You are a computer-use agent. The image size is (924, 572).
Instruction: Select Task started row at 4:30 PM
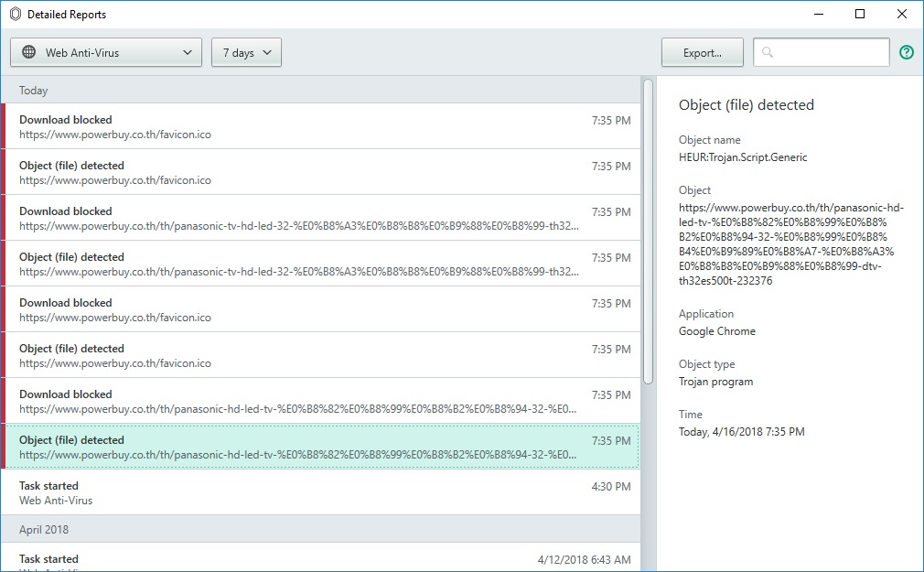click(x=322, y=492)
